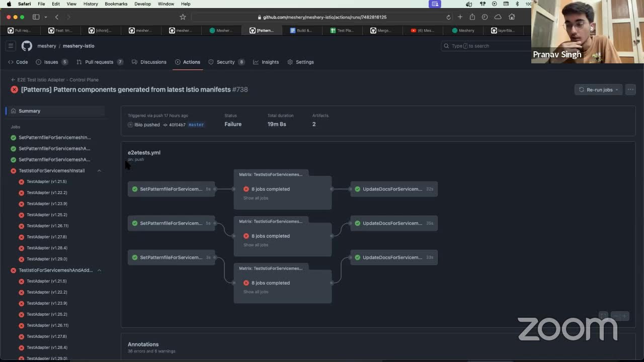This screenshot has height=362, width=644.
Task: Open E2E Test Istio Adapter workflow link
Action: (58, 79)
